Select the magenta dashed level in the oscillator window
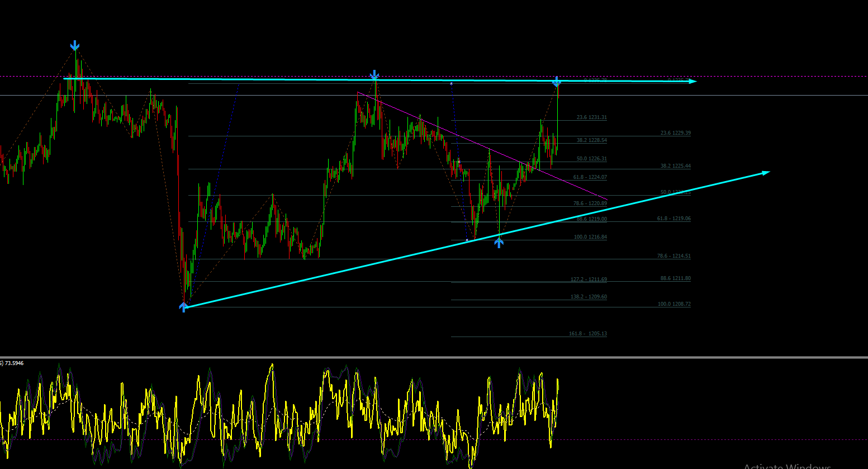 point(434,440)
